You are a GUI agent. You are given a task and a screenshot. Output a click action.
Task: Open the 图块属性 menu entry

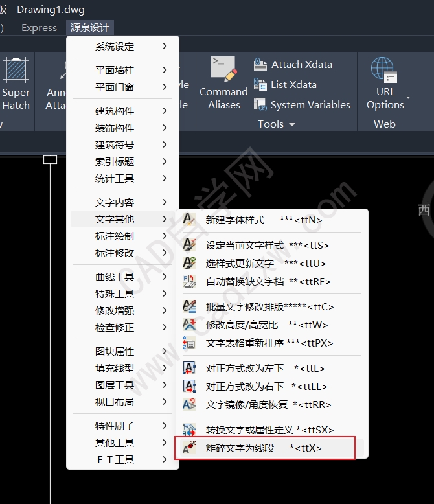tap(122, 351)
